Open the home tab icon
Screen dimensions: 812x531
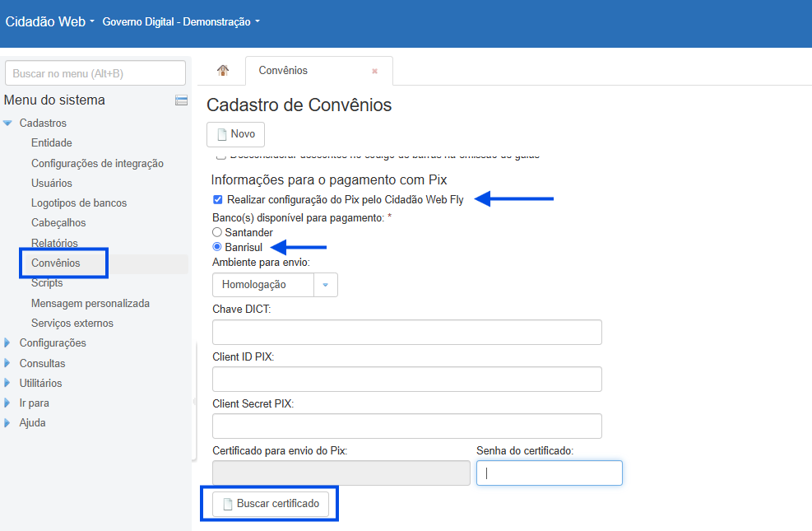click(223, 70)
